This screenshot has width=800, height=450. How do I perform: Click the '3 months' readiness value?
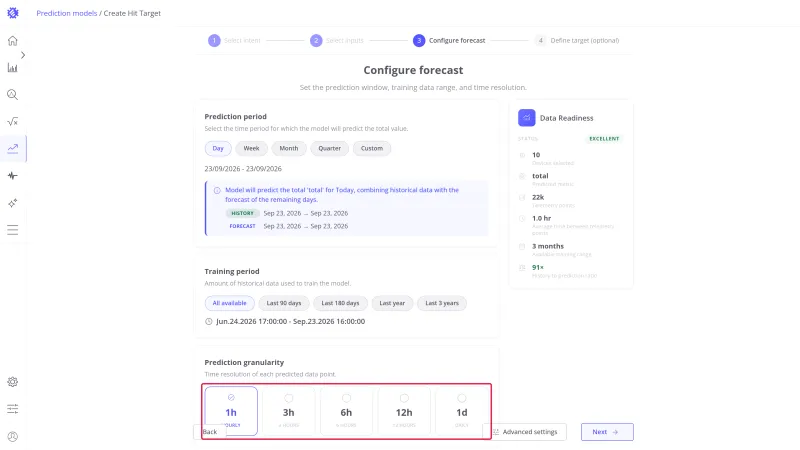548,246
